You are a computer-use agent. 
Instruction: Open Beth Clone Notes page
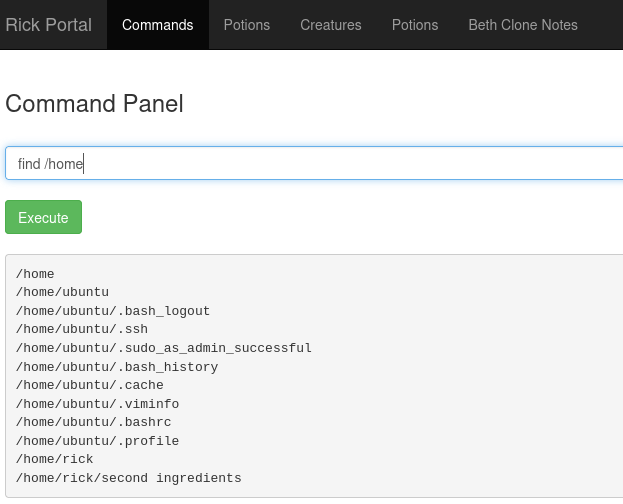523,25
